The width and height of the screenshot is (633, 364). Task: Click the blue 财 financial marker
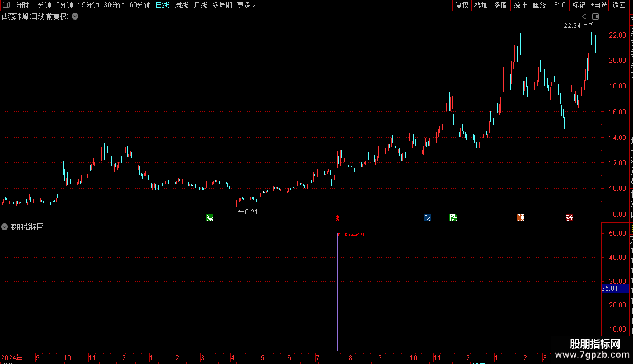[x=427, y=218]
